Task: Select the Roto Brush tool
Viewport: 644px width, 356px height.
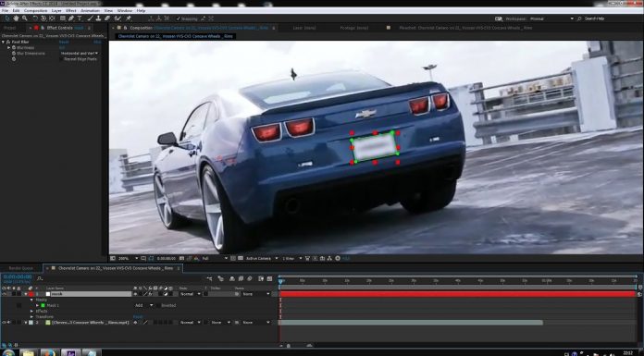Action: [118, 18]
